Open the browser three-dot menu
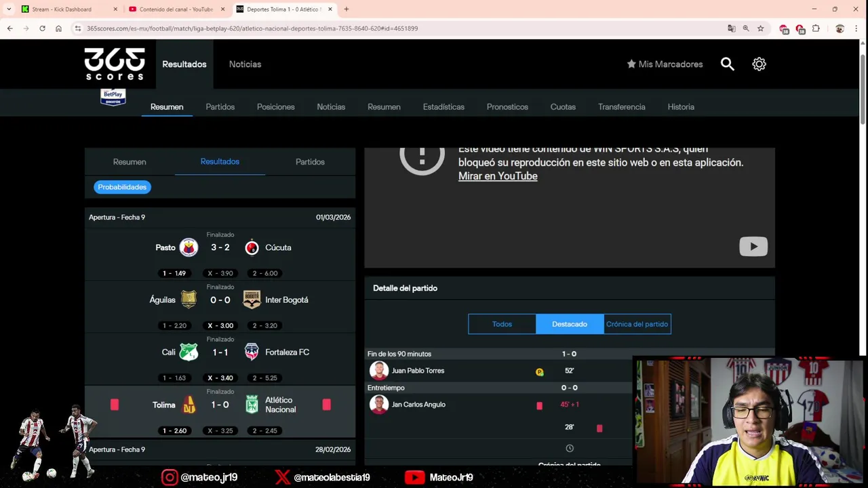Image resolution: width=868 pixels, height=488 pixels. click(857, 28)
